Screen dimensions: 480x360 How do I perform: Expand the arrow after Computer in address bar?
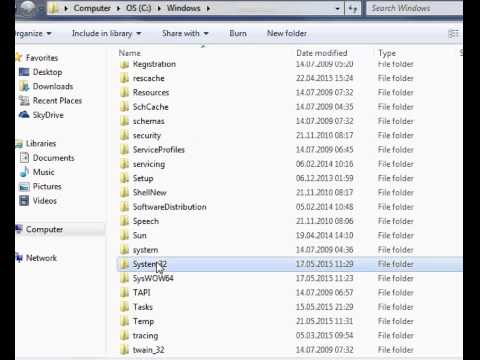[x=118, y=8]
